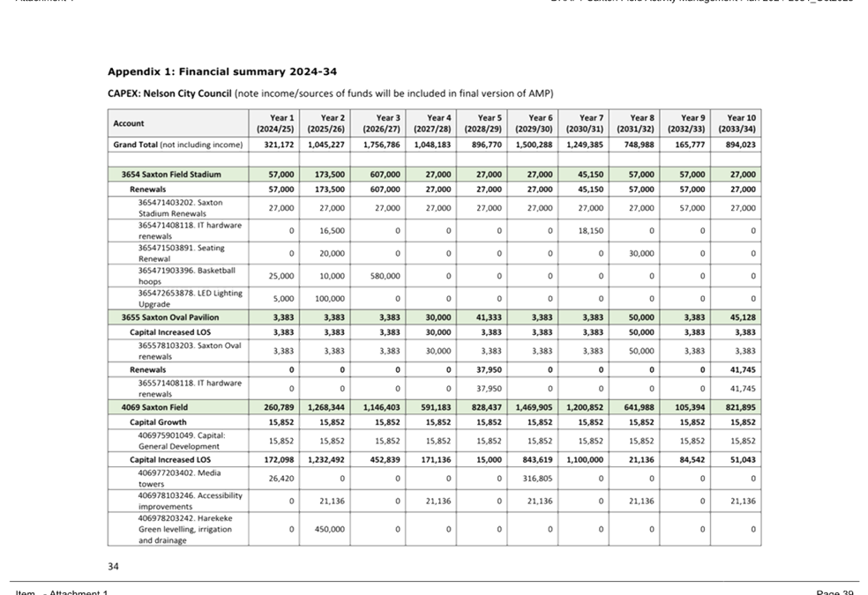This screenshot has width=868, height=595.
Task: Select the '365472653878. LED Lighting Upgrade' label
Action: [x=190, y=299]
